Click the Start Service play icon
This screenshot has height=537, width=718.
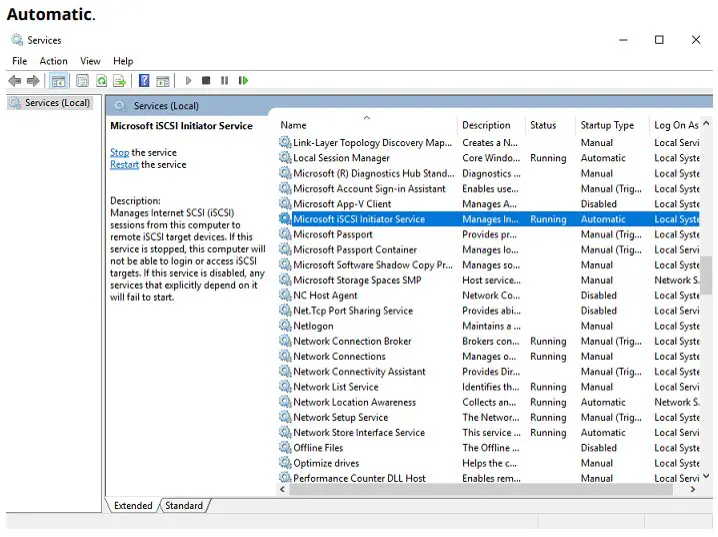tap(188, 81)
